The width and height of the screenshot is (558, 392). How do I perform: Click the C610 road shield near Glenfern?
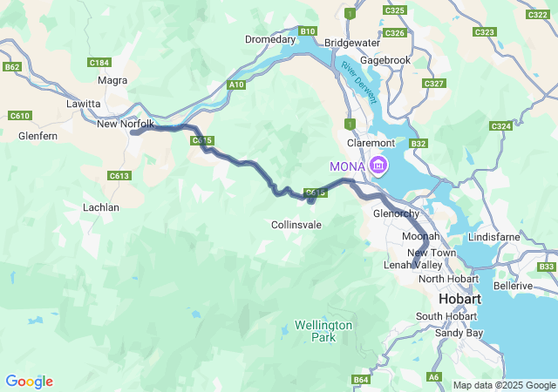(x=20, y=116)
